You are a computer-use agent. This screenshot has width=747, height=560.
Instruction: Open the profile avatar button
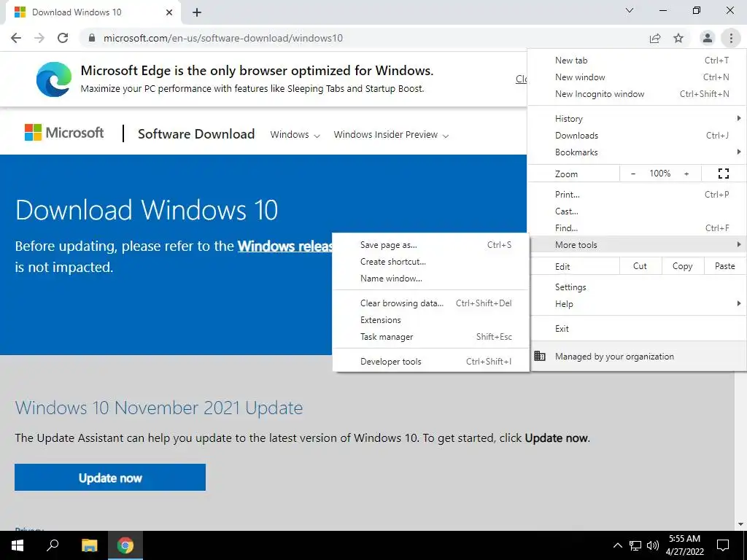(708, 38)
